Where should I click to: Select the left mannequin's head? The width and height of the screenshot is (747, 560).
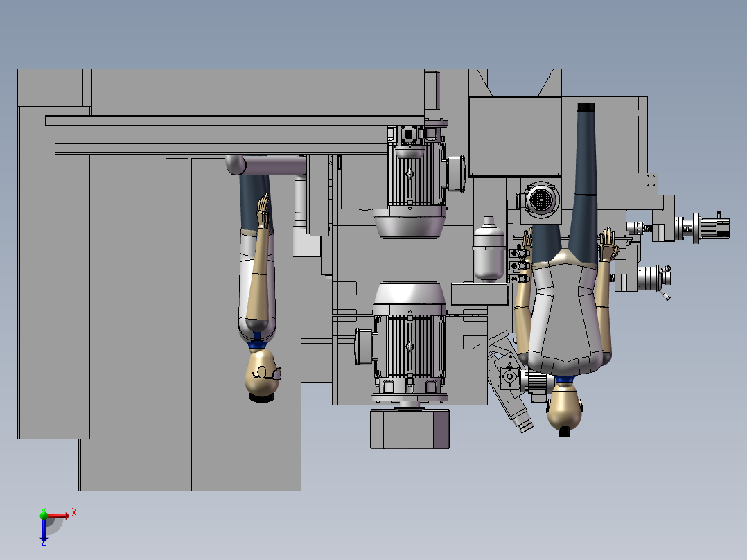click(x=262, y=375)
